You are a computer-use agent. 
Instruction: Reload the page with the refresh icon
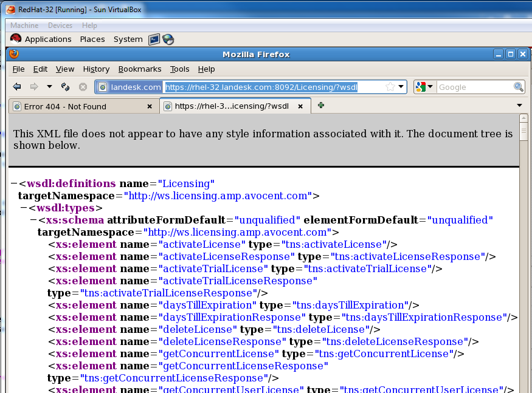[x=65, y=87]
